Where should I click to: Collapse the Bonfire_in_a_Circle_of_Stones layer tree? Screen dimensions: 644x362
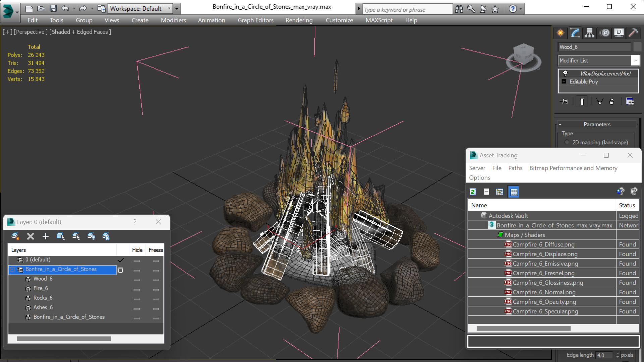(12, 269)
